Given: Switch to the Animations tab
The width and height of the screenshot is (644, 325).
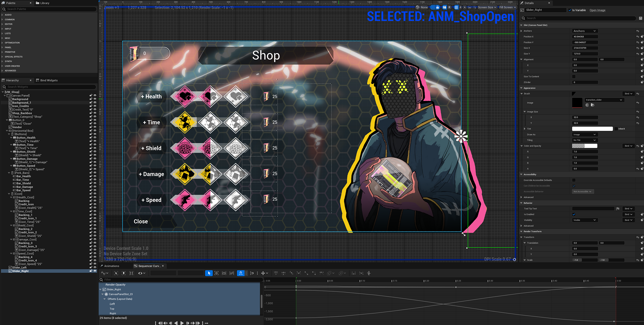Looking at the screenshot, I should (x=110, y=266).
